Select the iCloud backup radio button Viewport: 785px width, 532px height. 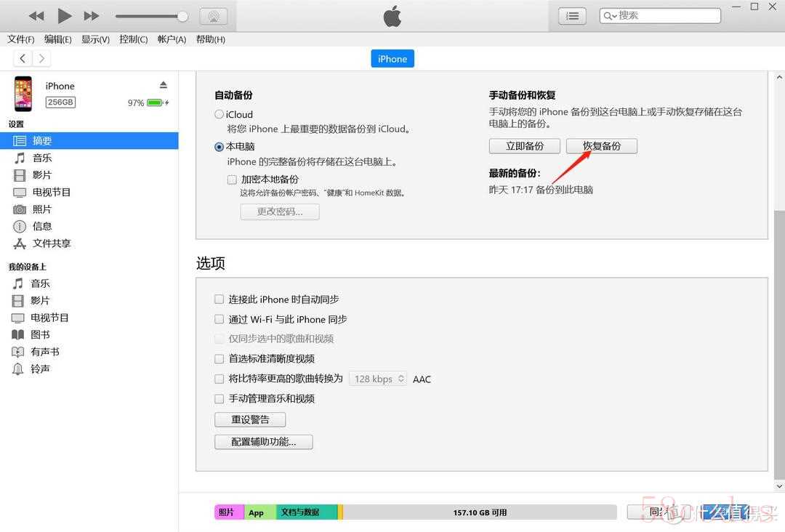(219, 114)
